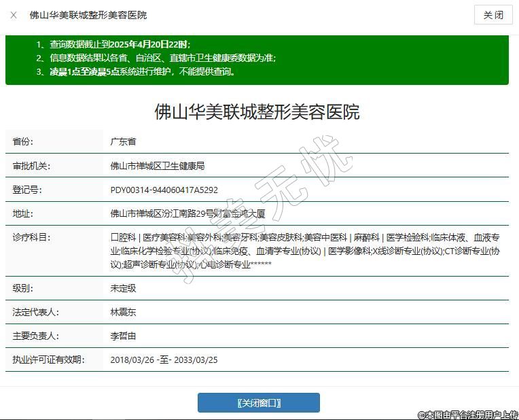Click the 执业许可证有效期 field label
Image resolution: width=519 pixels, height=420 pixels.
[48, 360]
